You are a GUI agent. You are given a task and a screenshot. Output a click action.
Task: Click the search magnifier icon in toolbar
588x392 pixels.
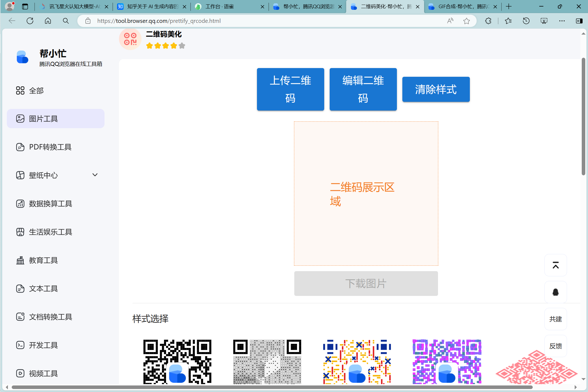[66, 21]
